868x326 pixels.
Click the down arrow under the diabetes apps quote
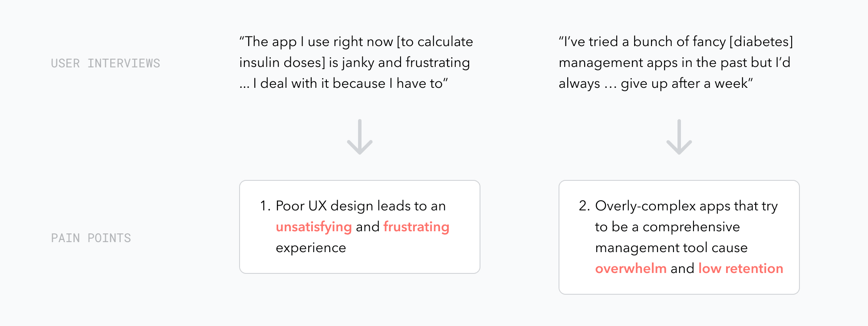click(679, 137)
